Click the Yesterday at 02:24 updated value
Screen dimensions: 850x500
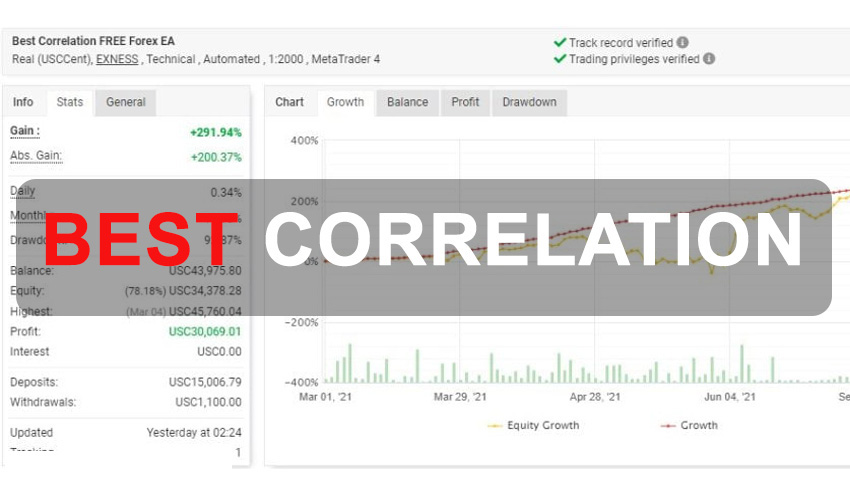click(194, 433)
